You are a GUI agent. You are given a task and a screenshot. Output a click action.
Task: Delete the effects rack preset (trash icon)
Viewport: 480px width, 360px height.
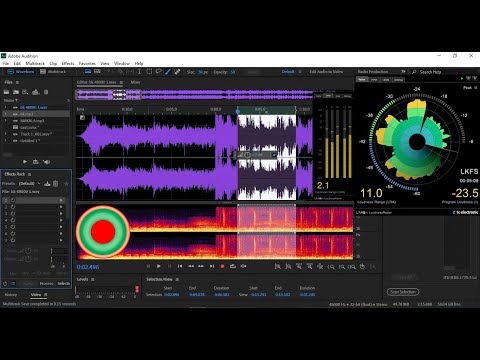(56, 183)
